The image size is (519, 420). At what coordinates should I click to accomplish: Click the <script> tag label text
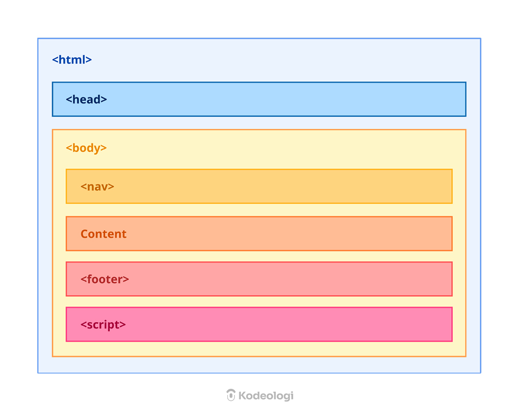click(x=103, y=324)
